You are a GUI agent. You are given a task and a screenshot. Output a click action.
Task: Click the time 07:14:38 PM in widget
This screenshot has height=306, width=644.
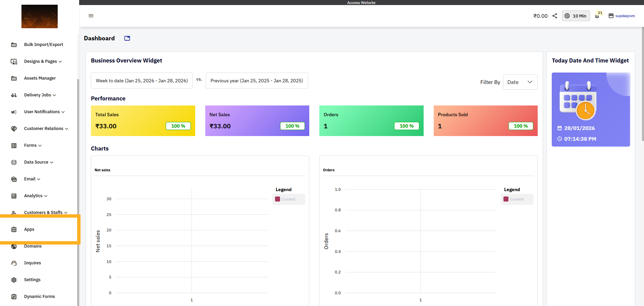[x=580, y=139]
